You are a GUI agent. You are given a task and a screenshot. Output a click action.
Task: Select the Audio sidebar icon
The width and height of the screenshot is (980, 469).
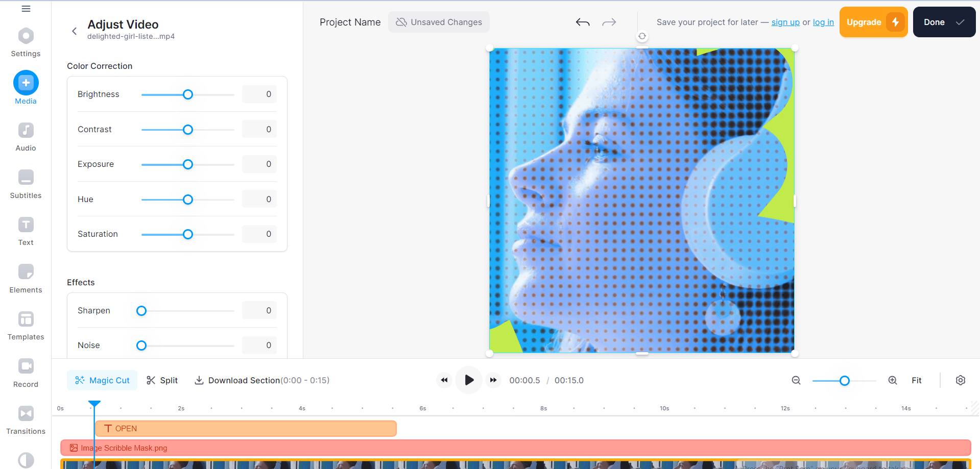[26, 134]
